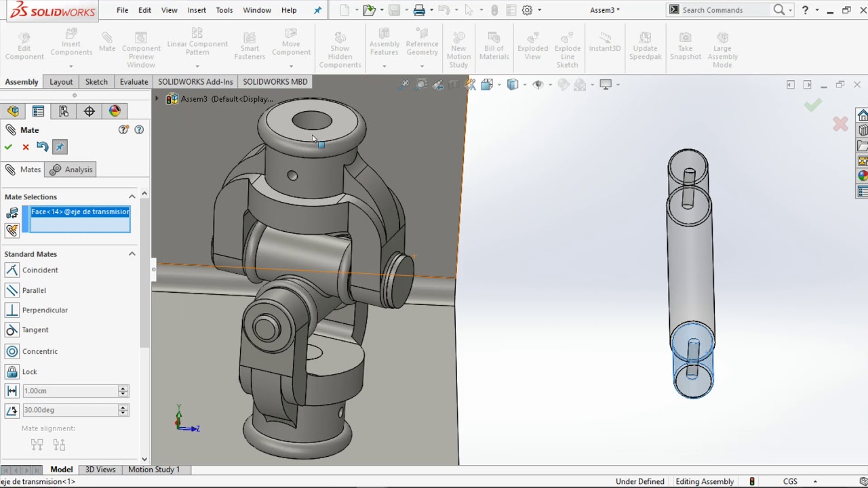Image resolution: width=868 pixels, height=488 pixels.
Task: Confirm the mate with green checkmark
Action: click(x=8, y=147)
